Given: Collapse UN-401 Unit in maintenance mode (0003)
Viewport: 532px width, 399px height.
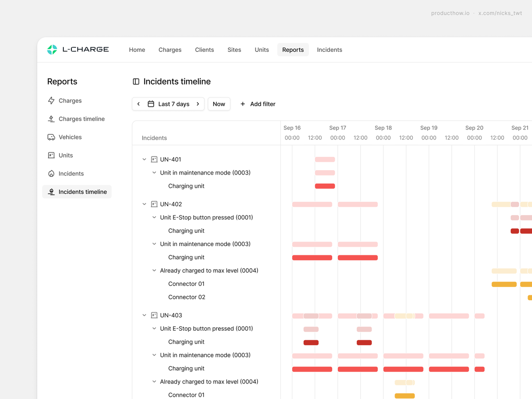Looking at the screenshot, I should pos(154,172).
